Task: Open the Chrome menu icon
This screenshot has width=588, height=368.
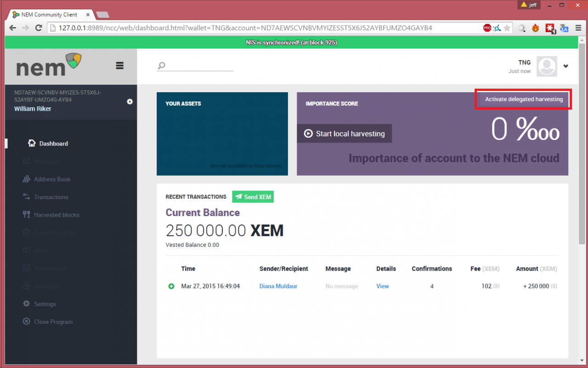Action: pyautogui.click(x=577, y=28)
